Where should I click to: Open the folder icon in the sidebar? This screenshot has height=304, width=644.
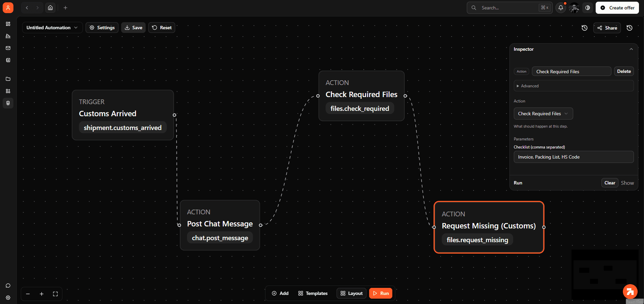click(x=8, y=79)
